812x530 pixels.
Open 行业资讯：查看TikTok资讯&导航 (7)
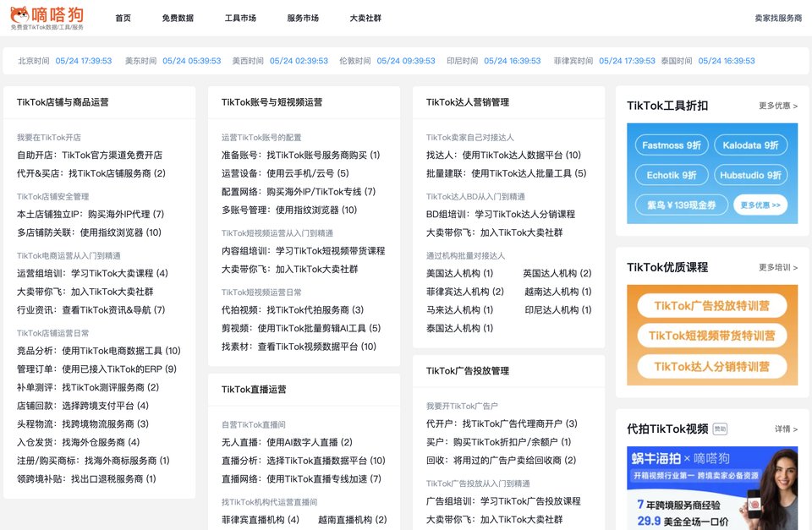coord(91,310)
